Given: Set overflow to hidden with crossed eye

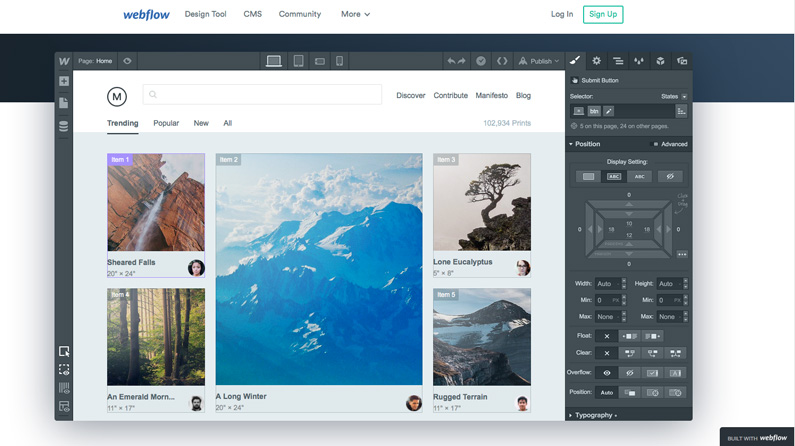Looking at the screenshot, I should [x=630, y=373].
